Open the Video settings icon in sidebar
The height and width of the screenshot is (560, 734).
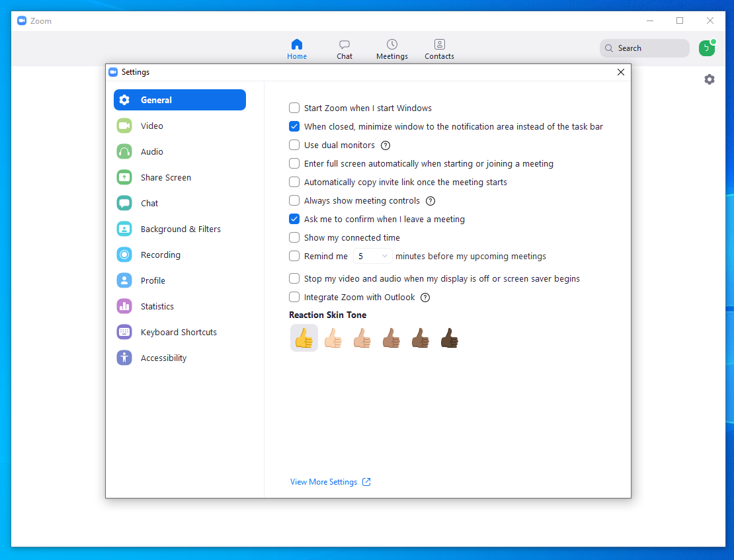(124, 126)
